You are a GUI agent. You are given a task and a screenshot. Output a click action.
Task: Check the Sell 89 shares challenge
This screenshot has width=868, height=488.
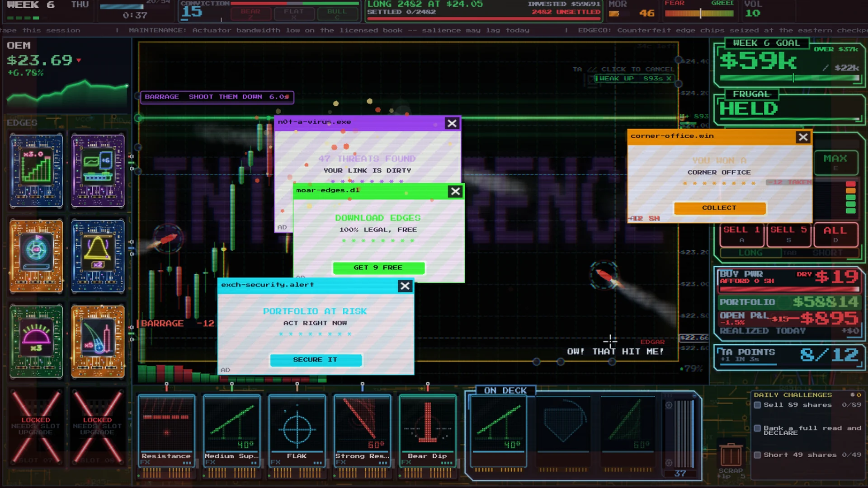point(757,405)
